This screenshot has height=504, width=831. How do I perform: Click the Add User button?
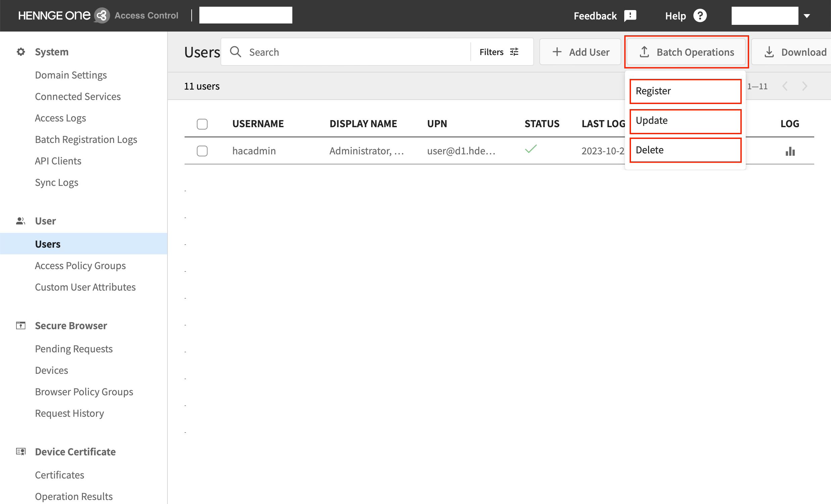(x=580, y=52)
